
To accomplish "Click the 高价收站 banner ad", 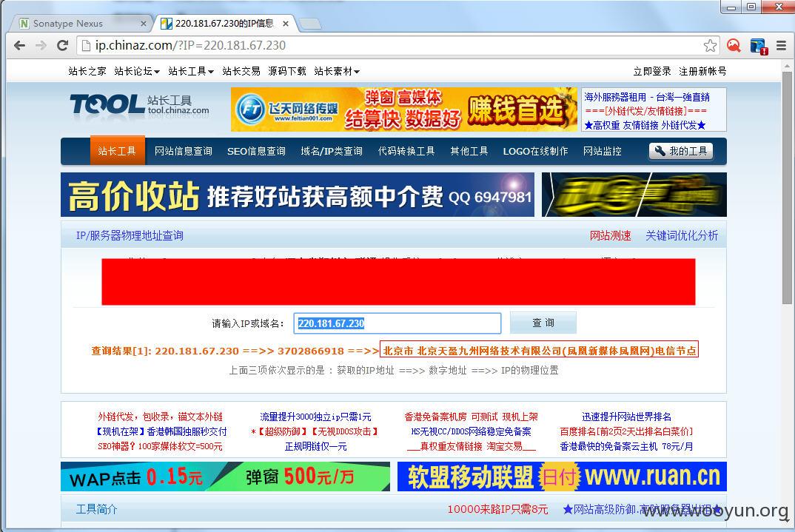I will 297,195.
